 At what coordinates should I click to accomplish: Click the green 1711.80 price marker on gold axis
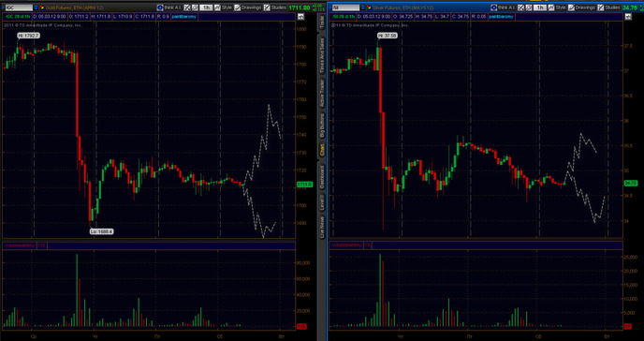304,185
